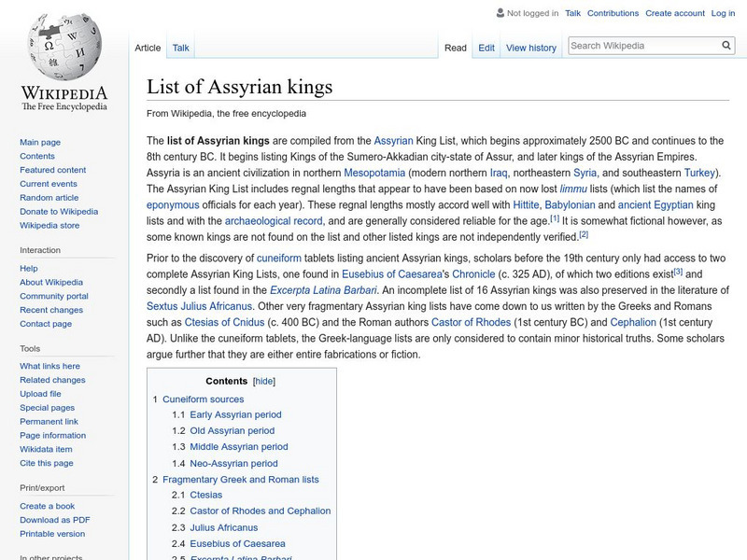Open the Talk tab beside Article
Image resolution: width=747 pixels, height=560 pixels.
click(x=180, y=48)
